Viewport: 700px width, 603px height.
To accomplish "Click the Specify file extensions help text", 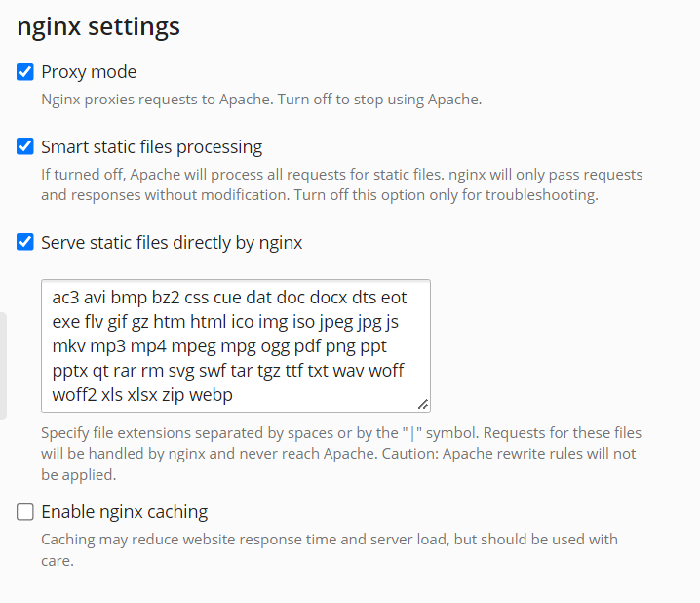I will click(341, 454).
